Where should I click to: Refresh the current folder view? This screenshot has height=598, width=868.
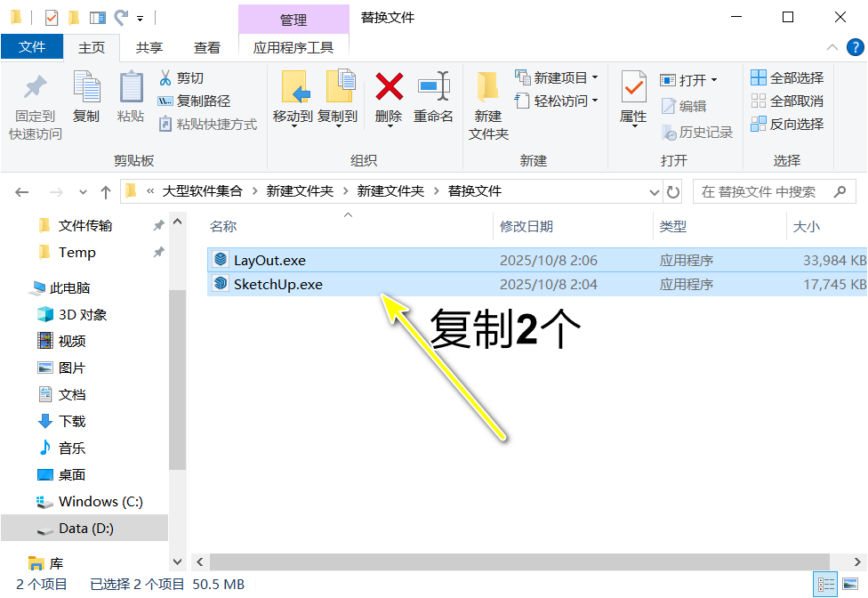click(x=673, y=192)
